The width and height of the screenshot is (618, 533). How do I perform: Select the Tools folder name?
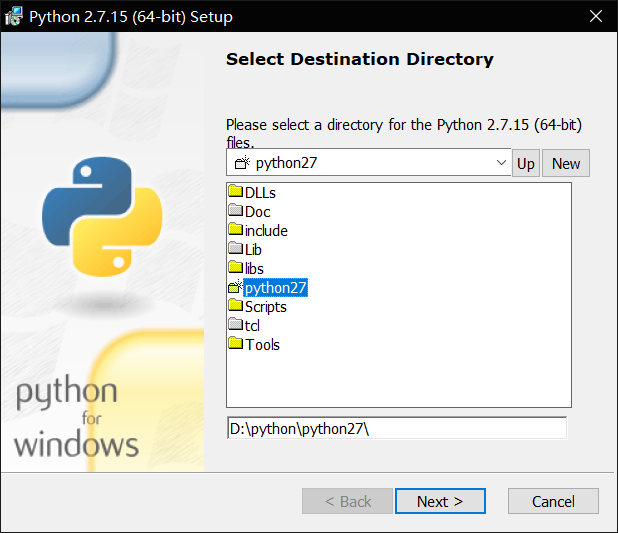[x=262, y=345]
